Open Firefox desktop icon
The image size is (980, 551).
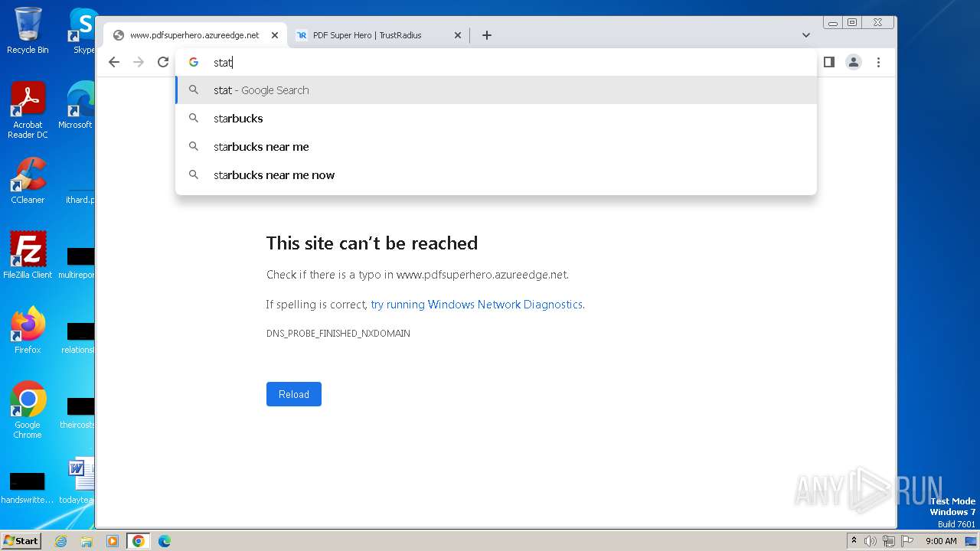coord(28,330)
